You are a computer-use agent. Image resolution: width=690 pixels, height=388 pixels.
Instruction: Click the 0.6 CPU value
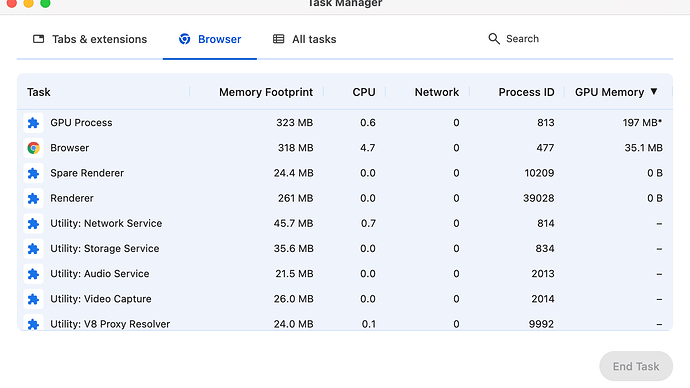pyautogui.click(x=367, y=123)
